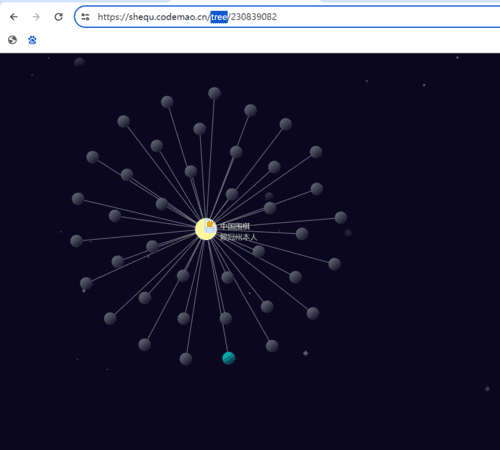The image size is (500, 450).
Task: Reload the page with refresh icon
Action: 59,17
